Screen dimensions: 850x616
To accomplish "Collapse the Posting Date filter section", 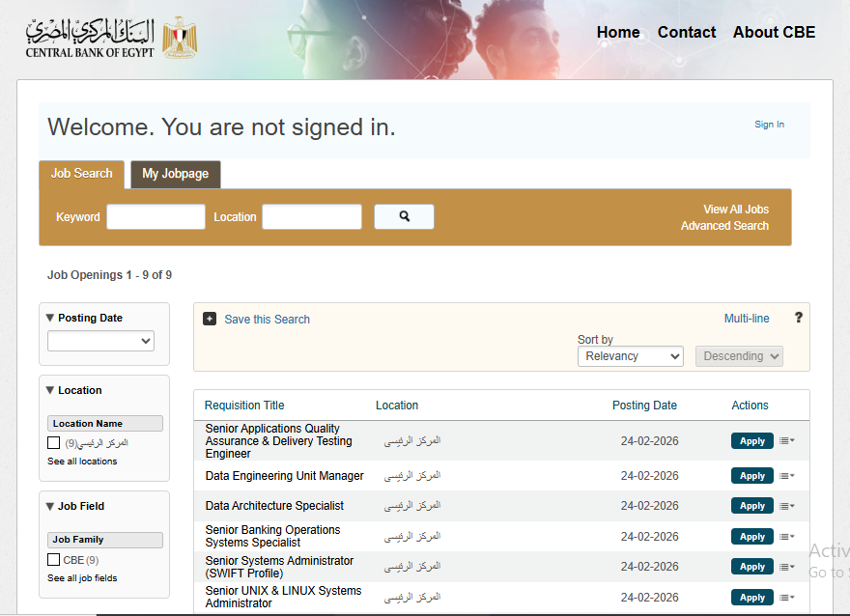I will coord(50,318).
